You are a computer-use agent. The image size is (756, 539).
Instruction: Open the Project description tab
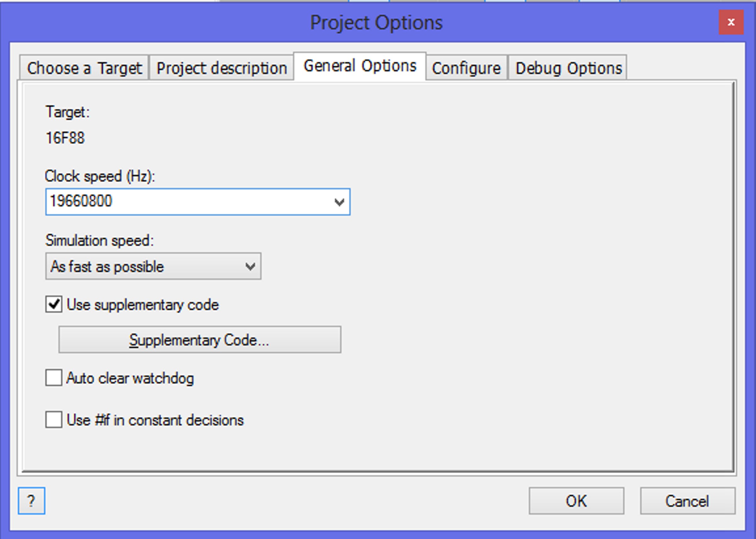tap(222, 68)
